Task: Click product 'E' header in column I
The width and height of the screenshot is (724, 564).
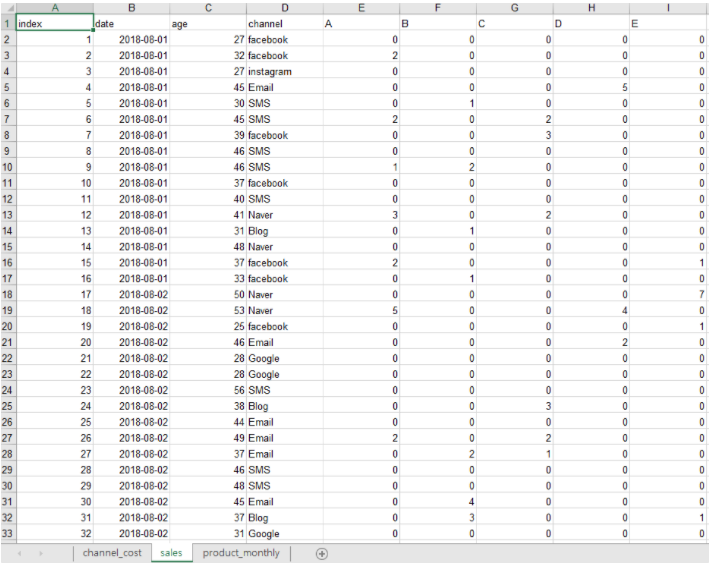Action: click(x=668, y=24)
